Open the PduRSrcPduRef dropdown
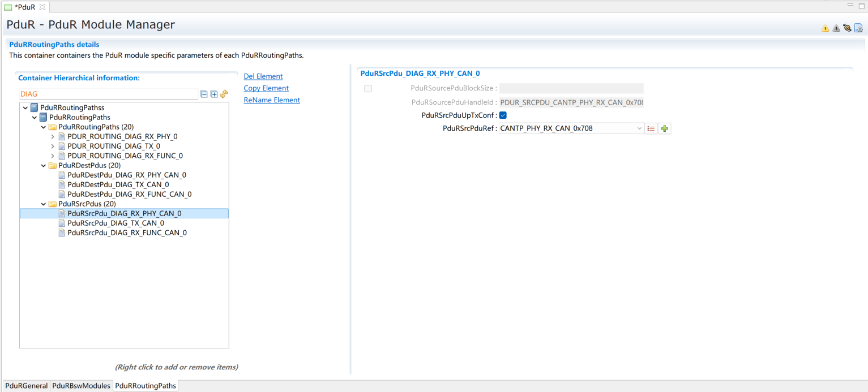The image size is (868, 392). coord(639,128)
